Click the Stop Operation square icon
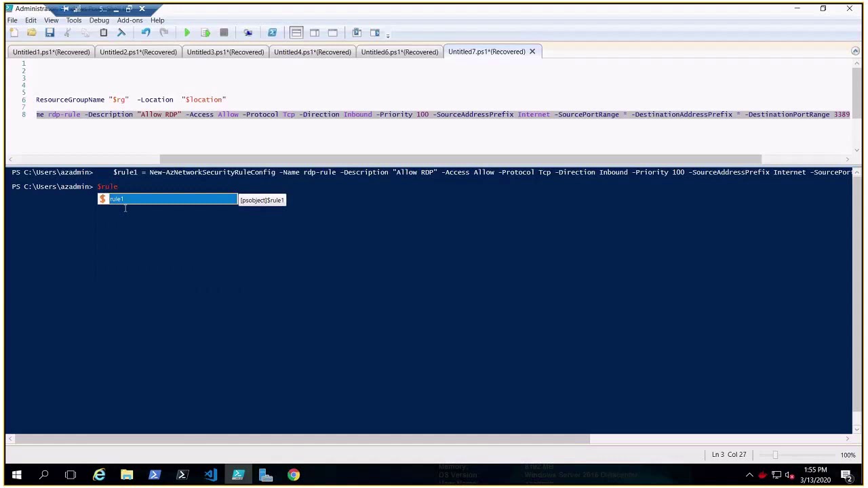The height and width of the screenshot is (488, 868). coord(224,33)
